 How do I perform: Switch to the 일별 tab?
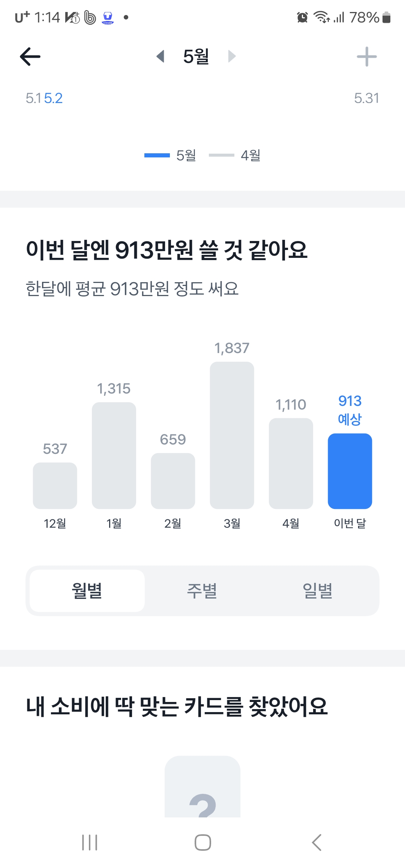tap(317, 591)
